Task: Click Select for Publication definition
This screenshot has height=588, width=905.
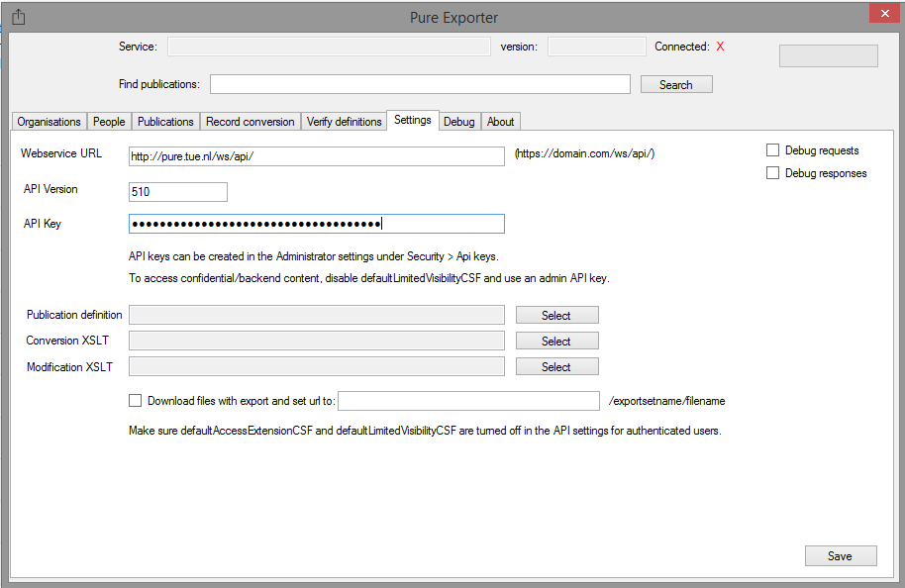Action: [x=557, y=315]
